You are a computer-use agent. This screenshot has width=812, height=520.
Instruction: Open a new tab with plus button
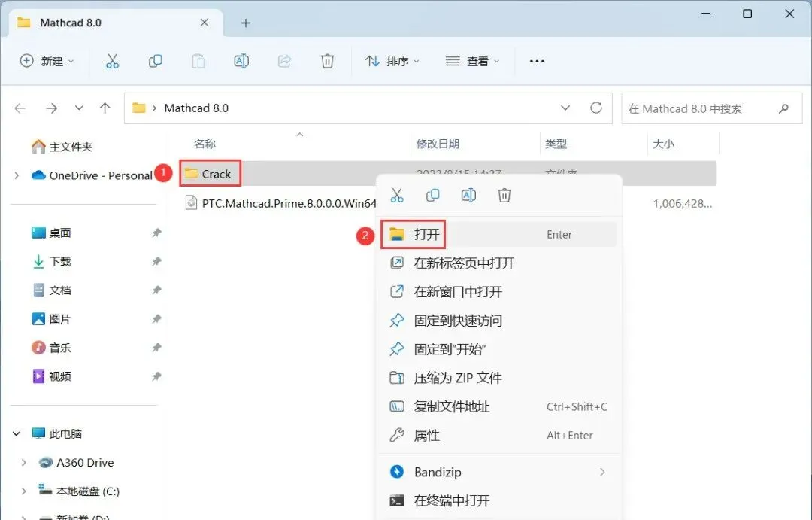(x=246, y=23)
